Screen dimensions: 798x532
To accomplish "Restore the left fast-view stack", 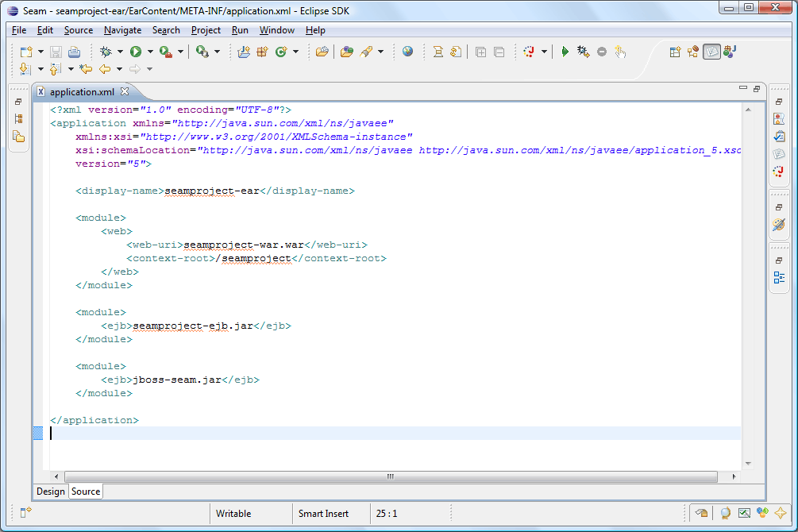I will click(18, 102).
